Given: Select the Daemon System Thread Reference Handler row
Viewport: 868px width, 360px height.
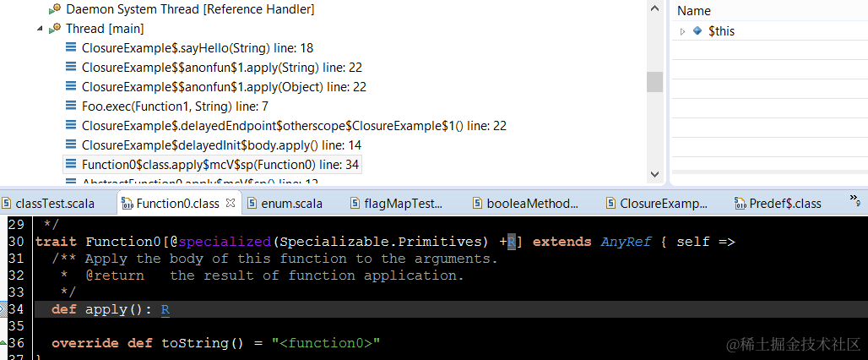Looking at the screenshot, I should 190,9.
